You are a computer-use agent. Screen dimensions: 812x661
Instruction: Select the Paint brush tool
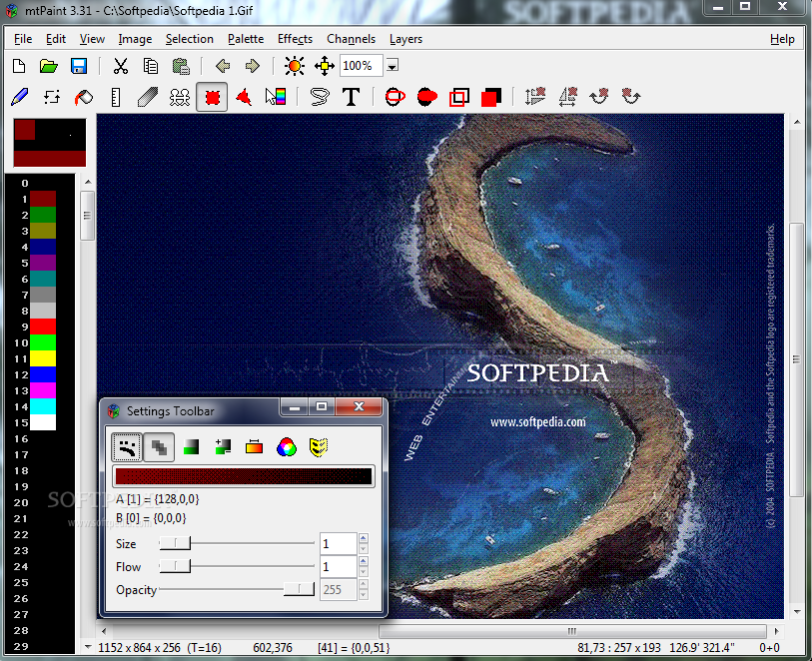pyautogui.click(x=19, y=97)
